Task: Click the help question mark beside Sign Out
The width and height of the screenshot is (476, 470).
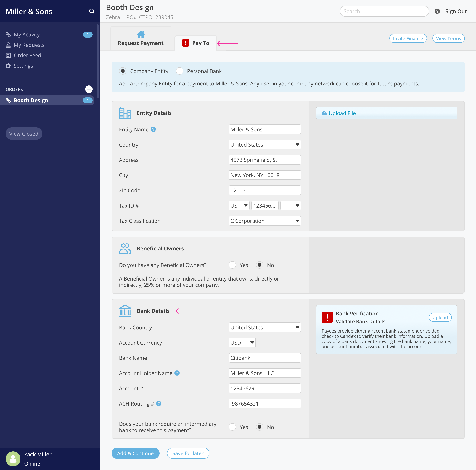Action: click(x=437, y=11)
